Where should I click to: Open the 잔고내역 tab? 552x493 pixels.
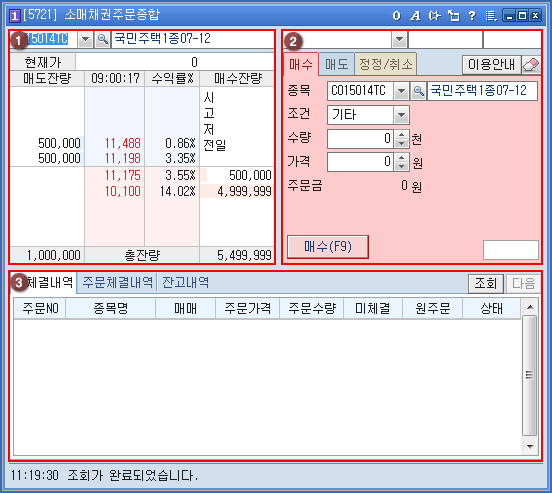click(185, 282)
